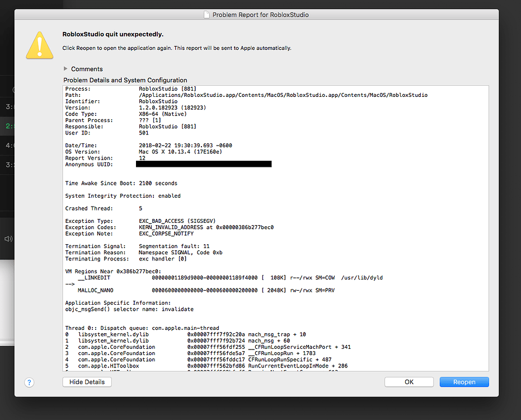Viewport: 521px width, 420px height.
Task: Open help with the question mark button
Action: point(29,382)
